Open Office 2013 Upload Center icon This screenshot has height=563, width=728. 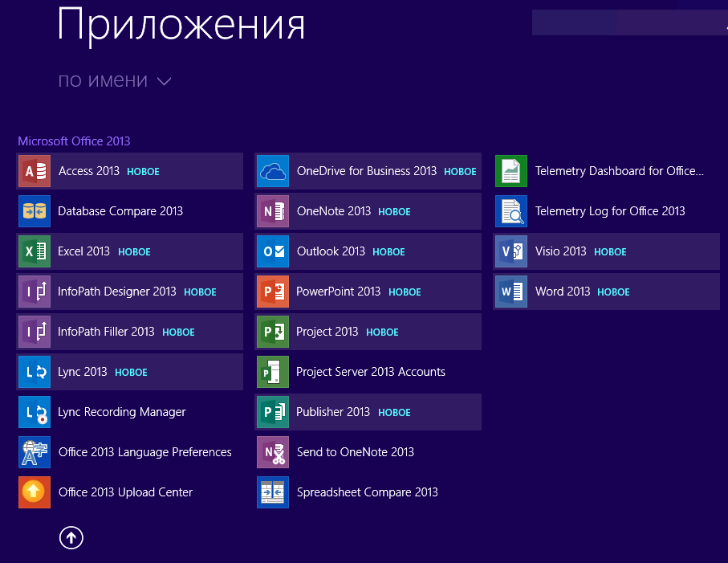[35, 492]
